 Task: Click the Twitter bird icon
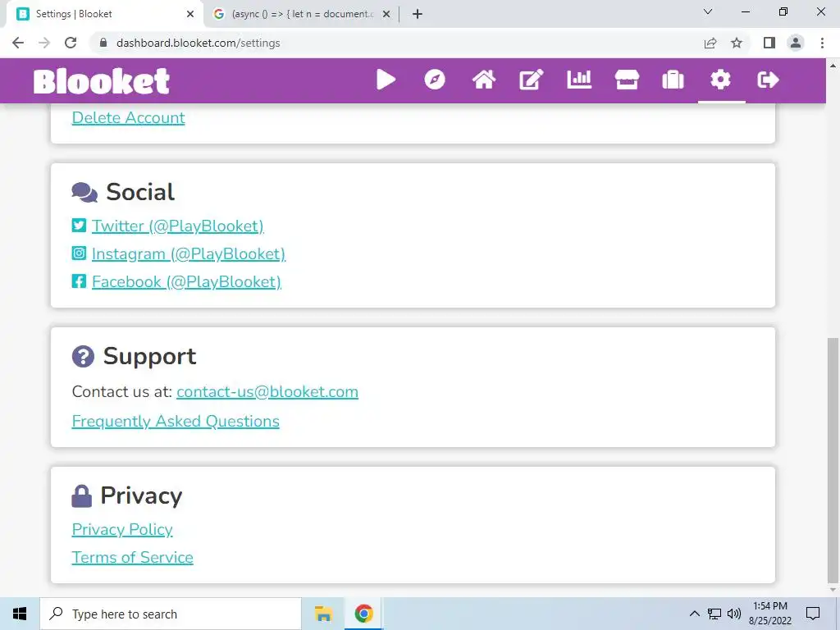(x=79, y=225)
